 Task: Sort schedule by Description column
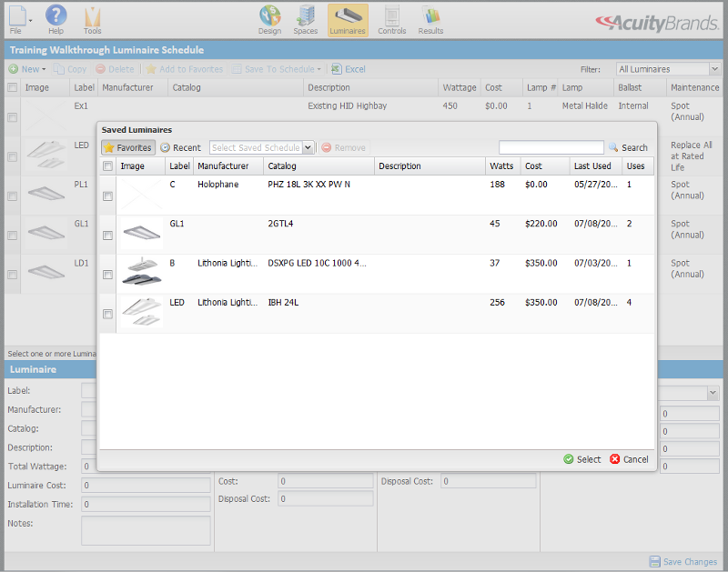point(370,87)
